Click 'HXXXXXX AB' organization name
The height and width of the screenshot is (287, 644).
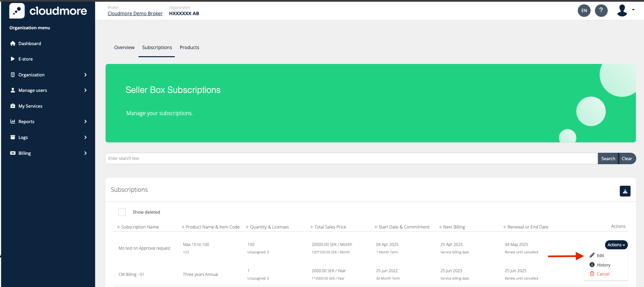(184, 13)
